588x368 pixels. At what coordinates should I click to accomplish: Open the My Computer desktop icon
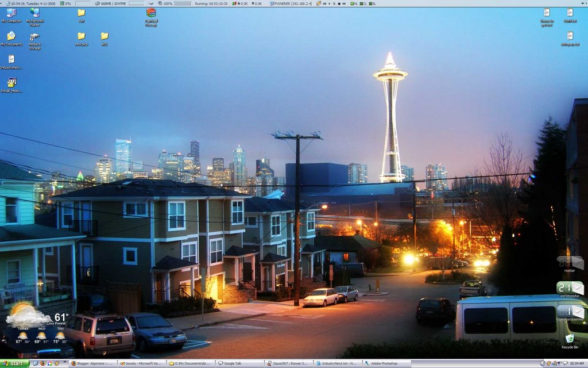[11, 16]
